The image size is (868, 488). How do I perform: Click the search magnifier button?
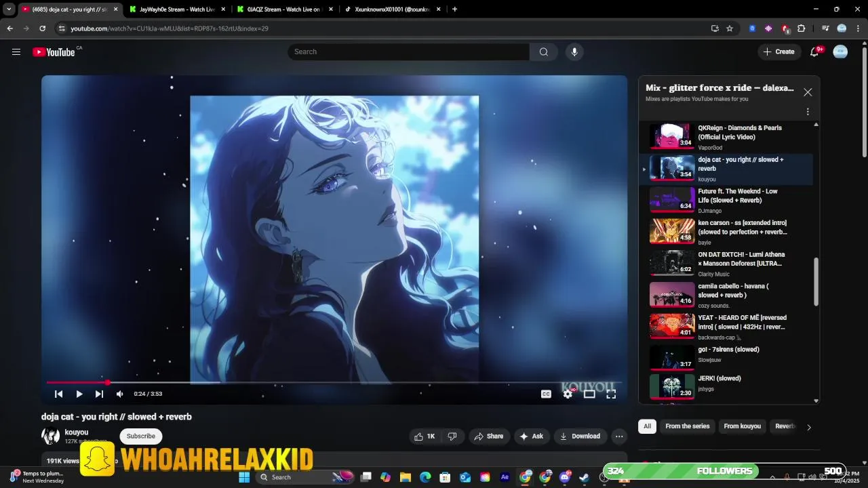click(x=544, y=52)
